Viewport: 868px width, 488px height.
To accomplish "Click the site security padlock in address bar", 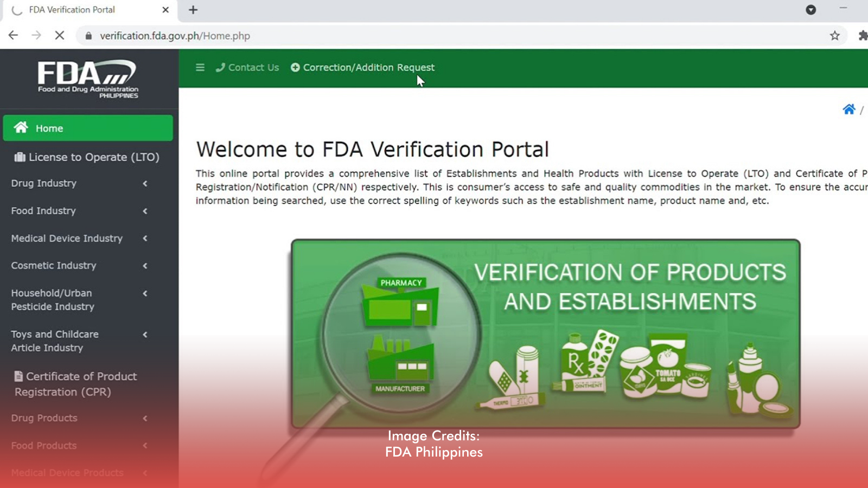I will click(x=87, y=36).
